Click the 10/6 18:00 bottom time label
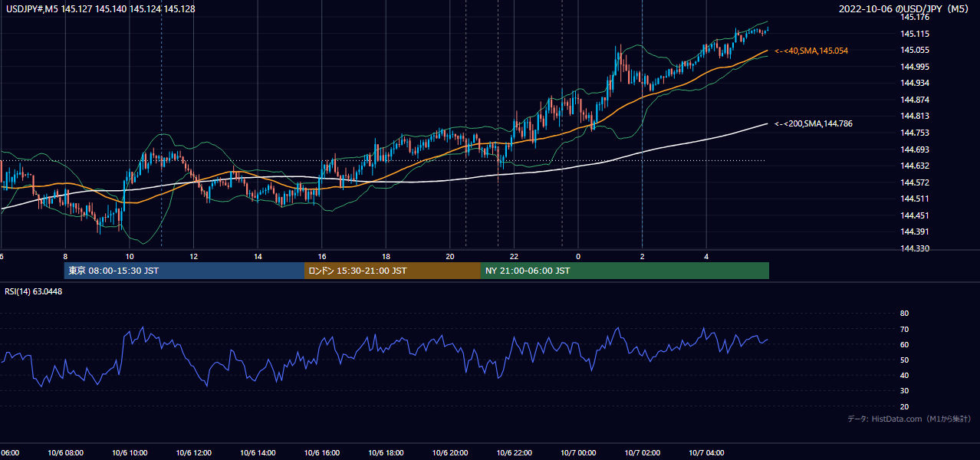The height and width of the screenshot is (460, 980). click(x=386, y=453)
